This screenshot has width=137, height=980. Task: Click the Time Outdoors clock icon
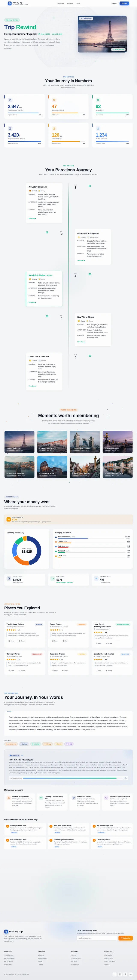tap(54, 129)
